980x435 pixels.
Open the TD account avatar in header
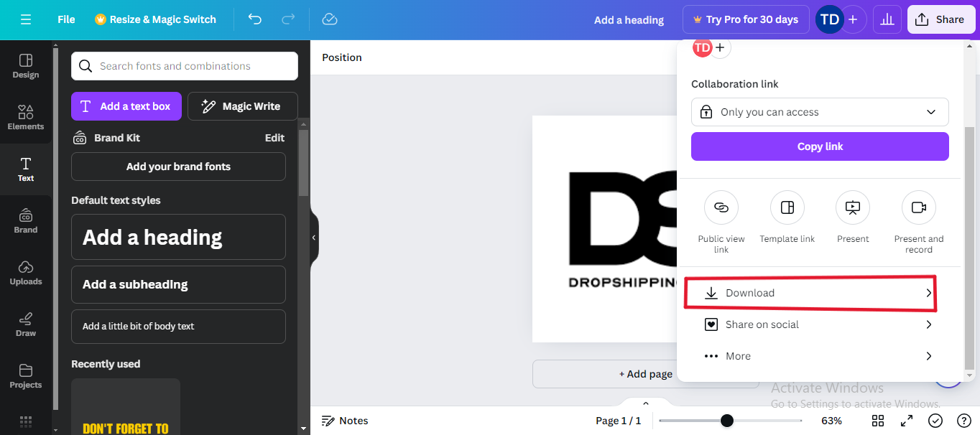[x=829, y=19]
